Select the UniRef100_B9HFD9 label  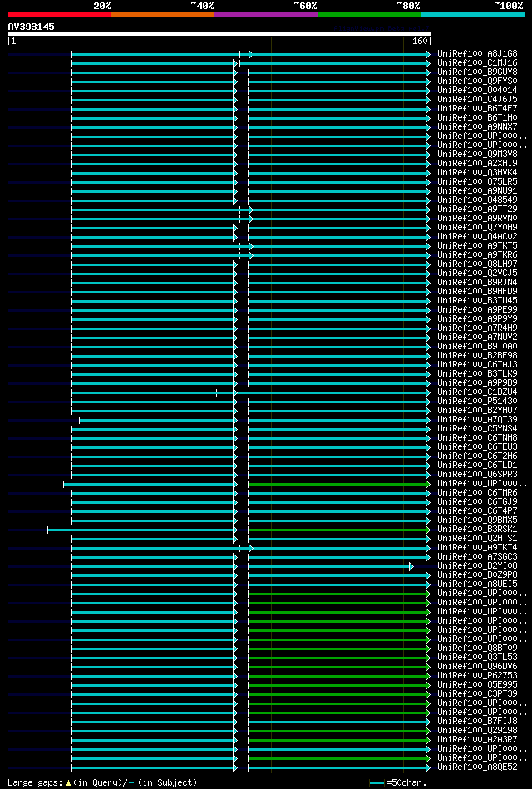477,291
